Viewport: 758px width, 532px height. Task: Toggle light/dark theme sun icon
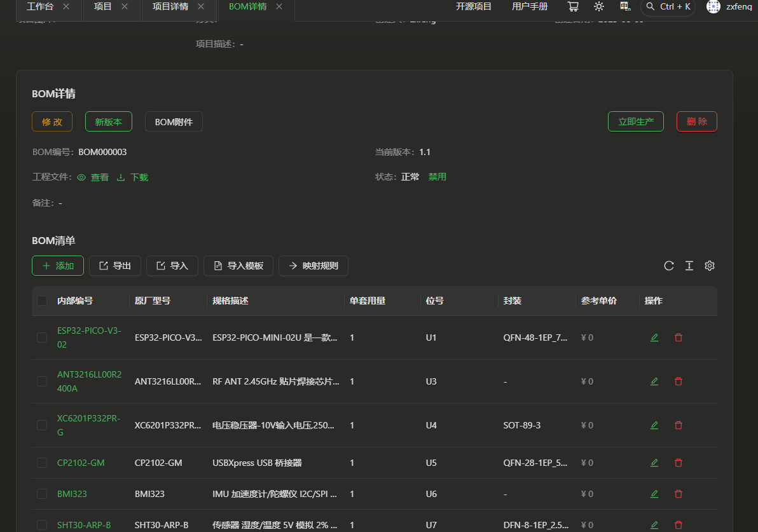[599, 6]
